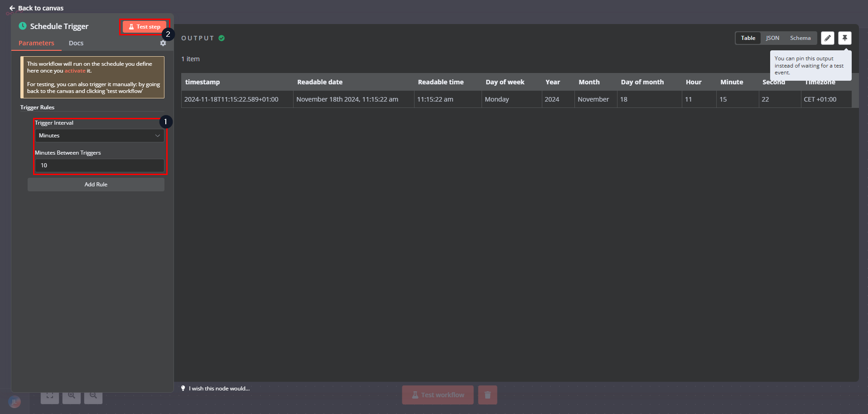Click the Year column header
Image resolution: width=868 pixels, height=414 pixels.
coord(558,82)
